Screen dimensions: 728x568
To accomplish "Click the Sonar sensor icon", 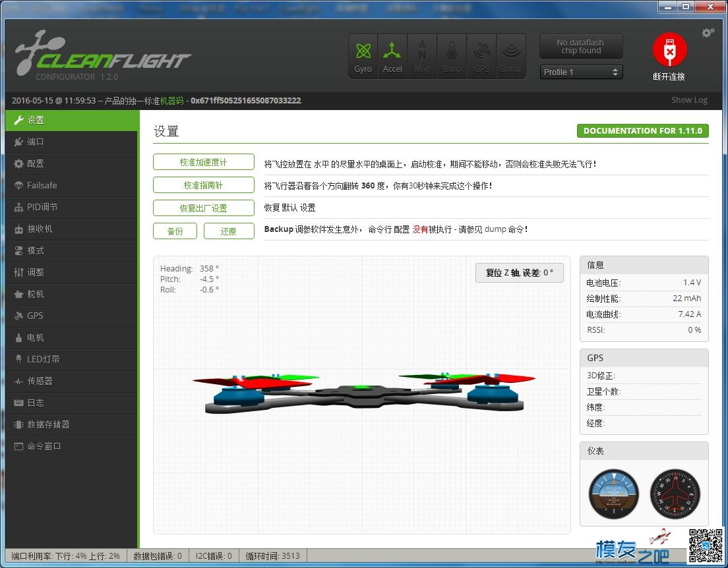I will [x=511, y=56].
